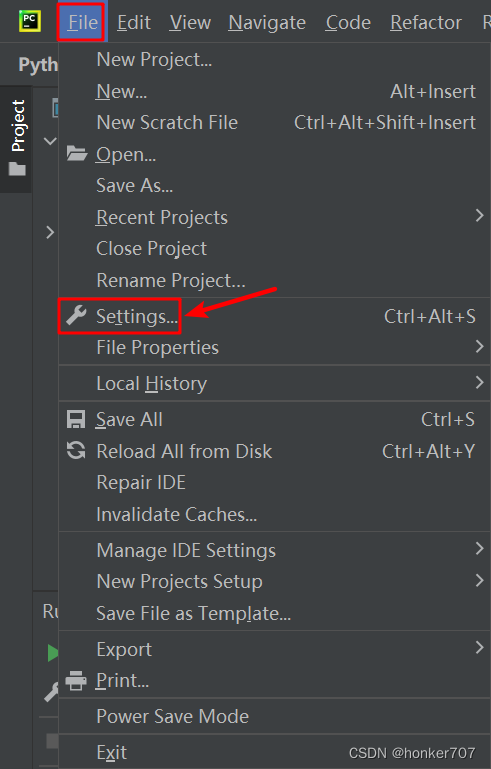Image resolution: width=491 pixels, height=769 pixels.
Task: Expand the Recent Projects submenu arrow
Action: click(x=479, y=215)
